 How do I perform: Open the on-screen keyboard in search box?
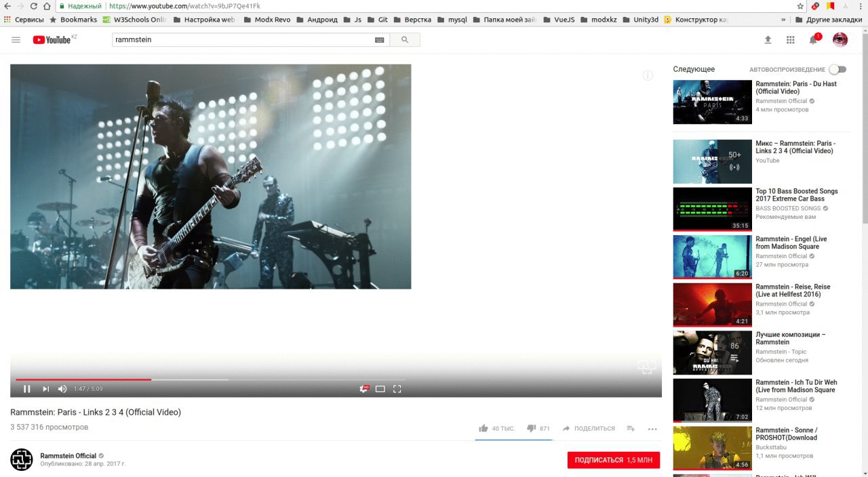coord(380,40)
